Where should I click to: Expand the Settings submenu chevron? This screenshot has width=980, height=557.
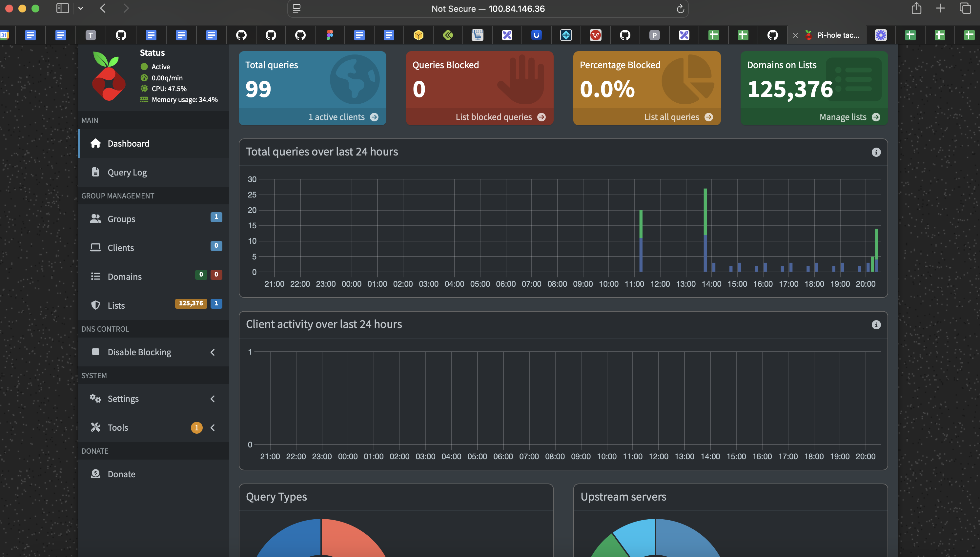click(213, 399)
